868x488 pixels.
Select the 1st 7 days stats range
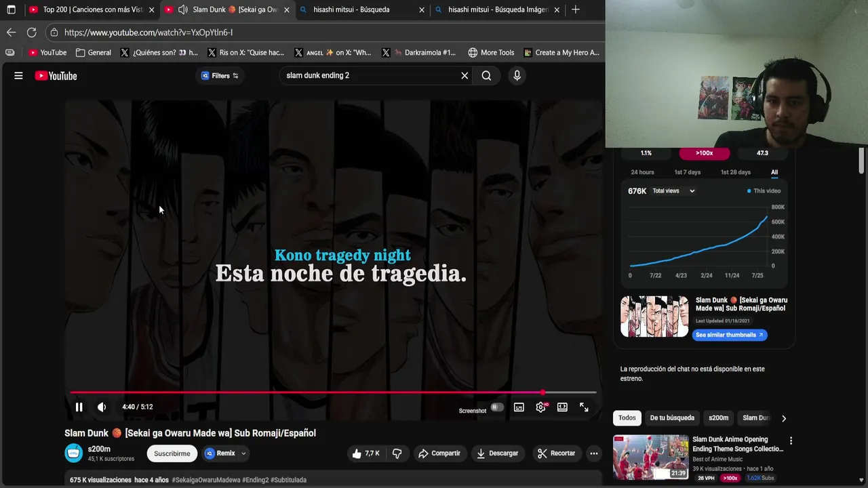click(x=688, y=172)
